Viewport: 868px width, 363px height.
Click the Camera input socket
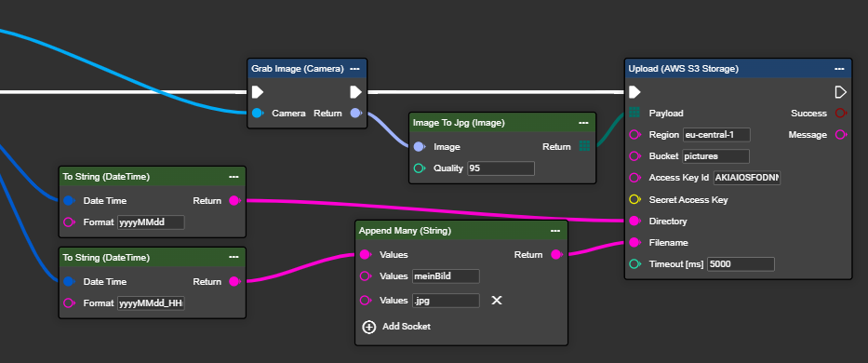[258, 113]
